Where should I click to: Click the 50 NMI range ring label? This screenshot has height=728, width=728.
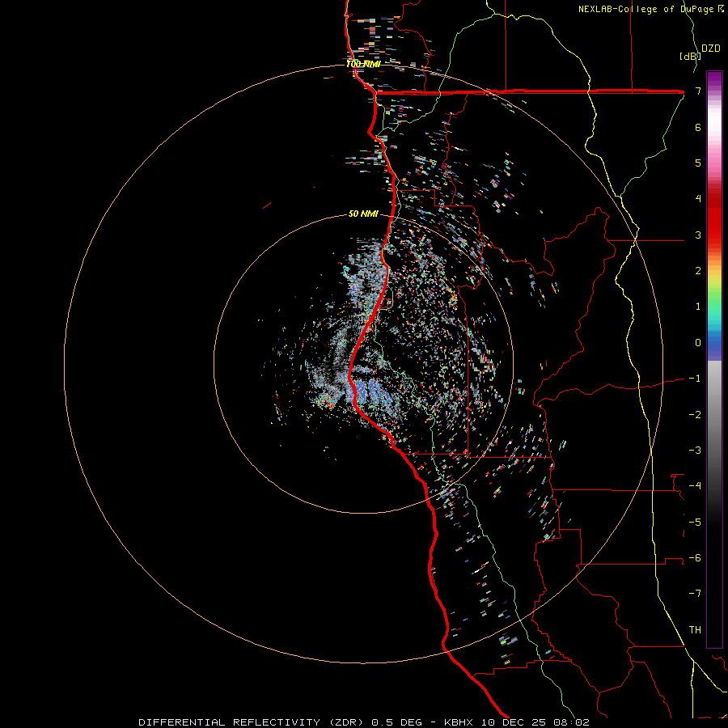[363, 214]
